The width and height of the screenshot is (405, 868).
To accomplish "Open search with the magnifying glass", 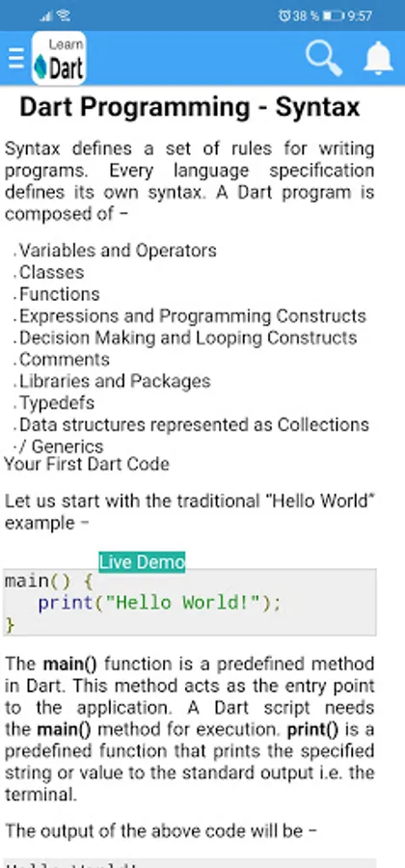I will point(324,58).
